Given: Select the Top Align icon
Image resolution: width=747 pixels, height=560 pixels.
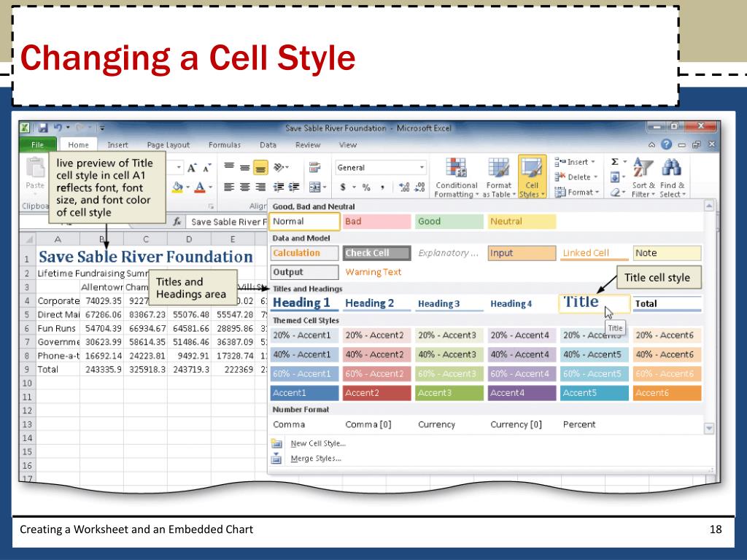Looking at the screenshot, I should click(229, 168).
